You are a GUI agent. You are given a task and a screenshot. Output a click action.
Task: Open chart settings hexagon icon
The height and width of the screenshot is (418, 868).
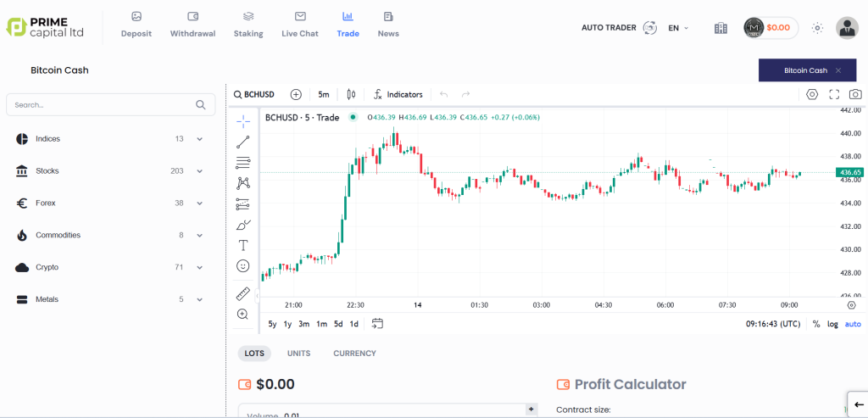[x=812, y=94]
